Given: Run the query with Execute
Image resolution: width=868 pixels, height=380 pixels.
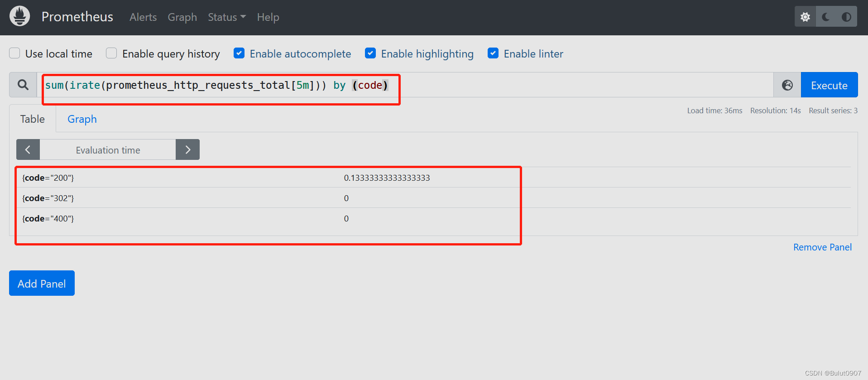Looking at the screenshot, I should [x=829, y=85].
